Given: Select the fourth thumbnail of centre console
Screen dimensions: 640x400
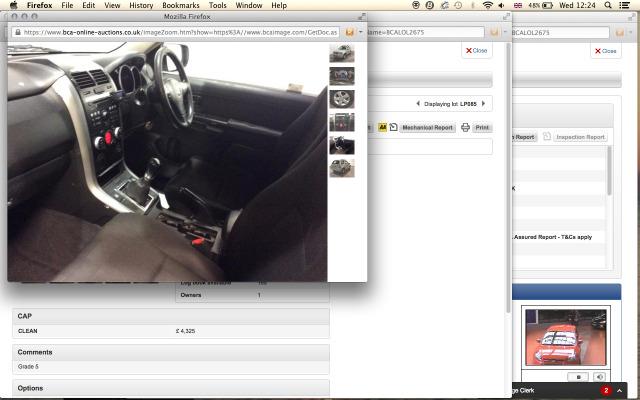Looking at the screenshot, I should pos(342,122).
